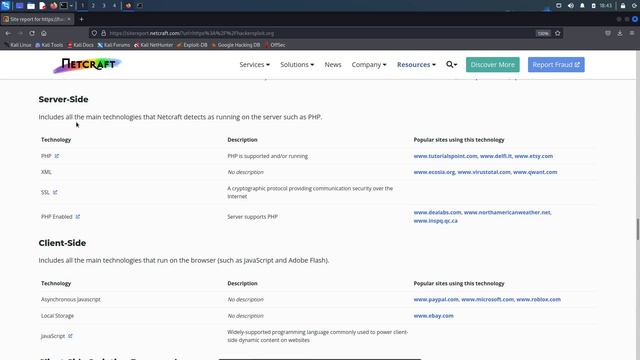The image size is (640, 360).
Task: Open the OffSec bookmark
Action: [275, 45]
